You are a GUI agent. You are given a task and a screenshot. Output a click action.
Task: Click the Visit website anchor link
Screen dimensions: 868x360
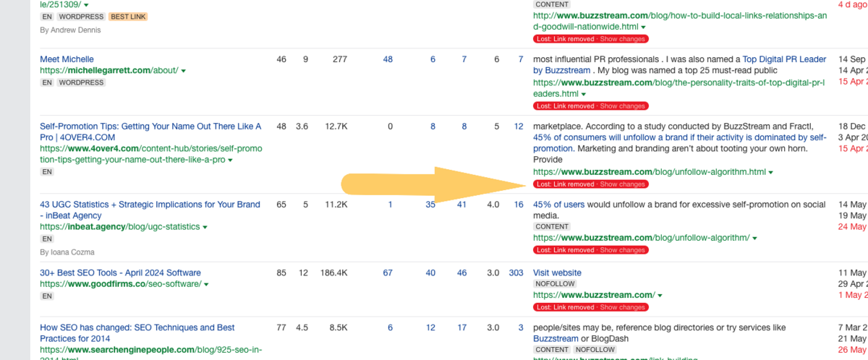pyautogui.click(x=557, y=273)
